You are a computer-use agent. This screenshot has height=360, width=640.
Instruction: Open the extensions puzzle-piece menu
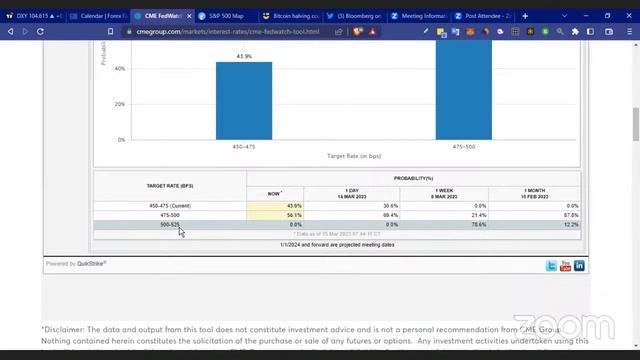[x=575, y=31]
